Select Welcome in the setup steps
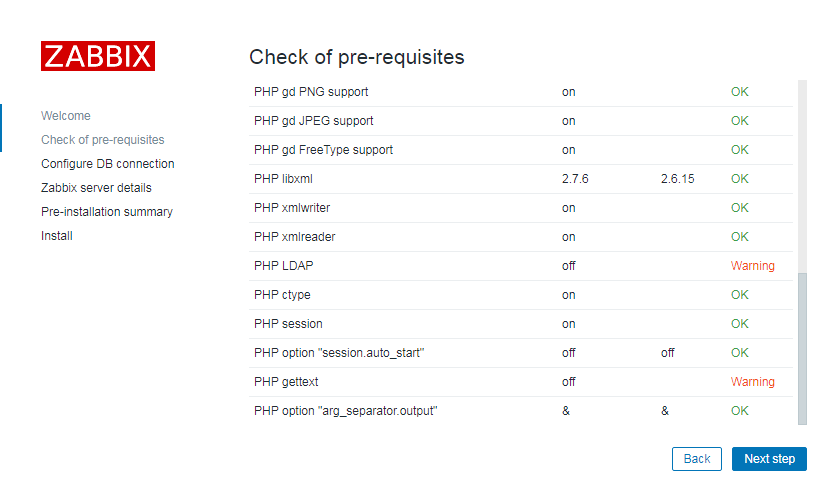This screenshot has height=497, width=832. point(66,116)
